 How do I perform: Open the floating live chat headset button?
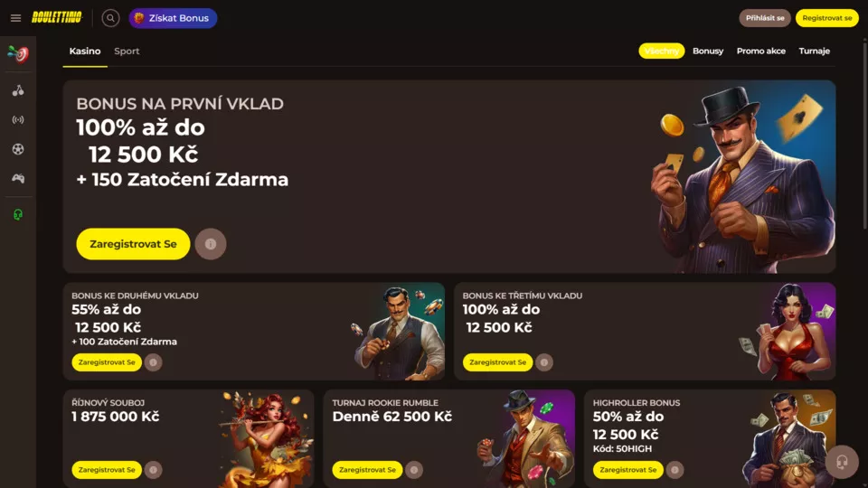tap(842, 462)
